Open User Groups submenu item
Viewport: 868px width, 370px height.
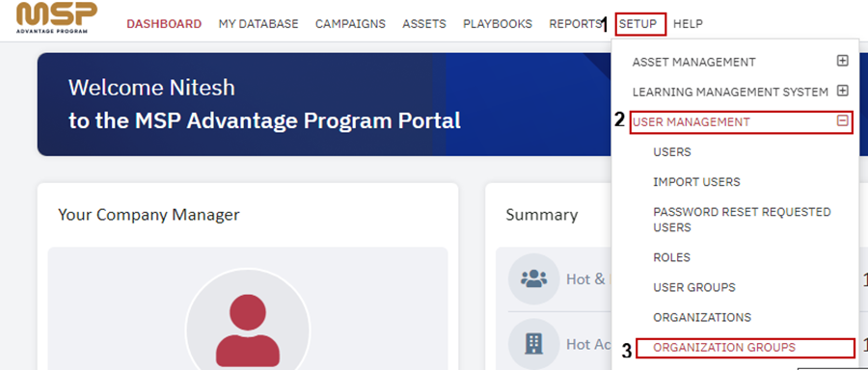694,287
